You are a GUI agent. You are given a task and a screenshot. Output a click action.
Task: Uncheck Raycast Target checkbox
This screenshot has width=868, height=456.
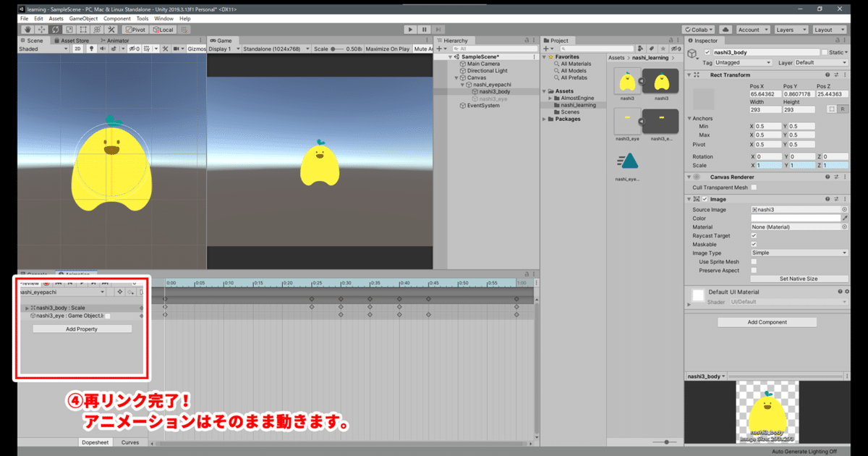(x=754, y=236)
